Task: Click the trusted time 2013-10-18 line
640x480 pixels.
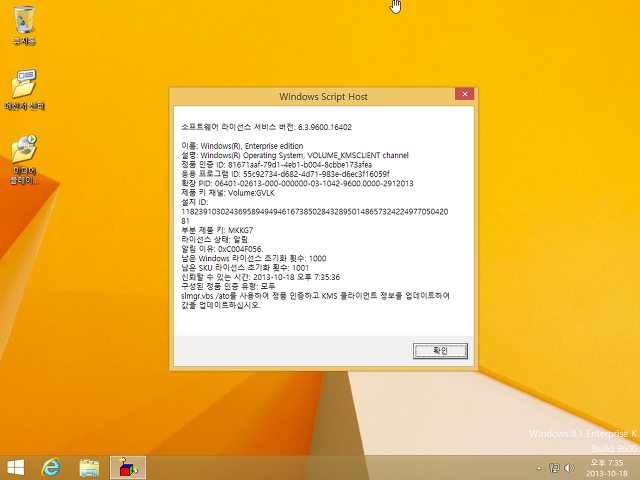Action: [x=260, y=277]
